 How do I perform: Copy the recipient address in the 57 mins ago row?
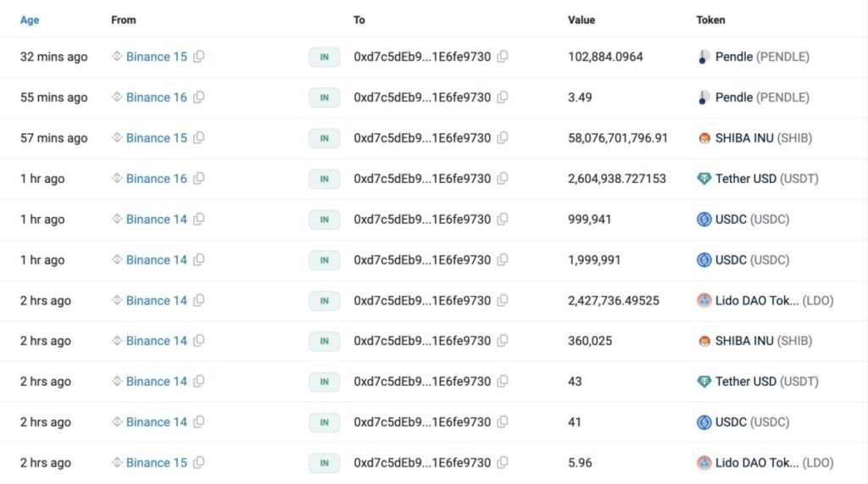[x=502, y=138]
